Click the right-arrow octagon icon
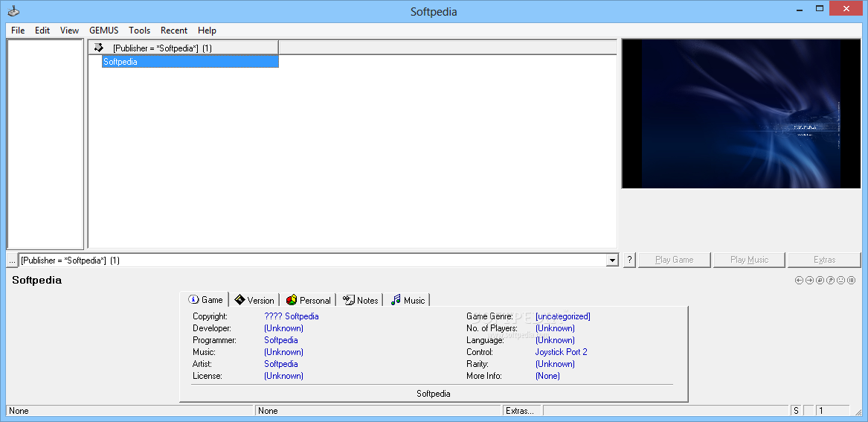Screen dimensions: 868x422 pos(809,281)
